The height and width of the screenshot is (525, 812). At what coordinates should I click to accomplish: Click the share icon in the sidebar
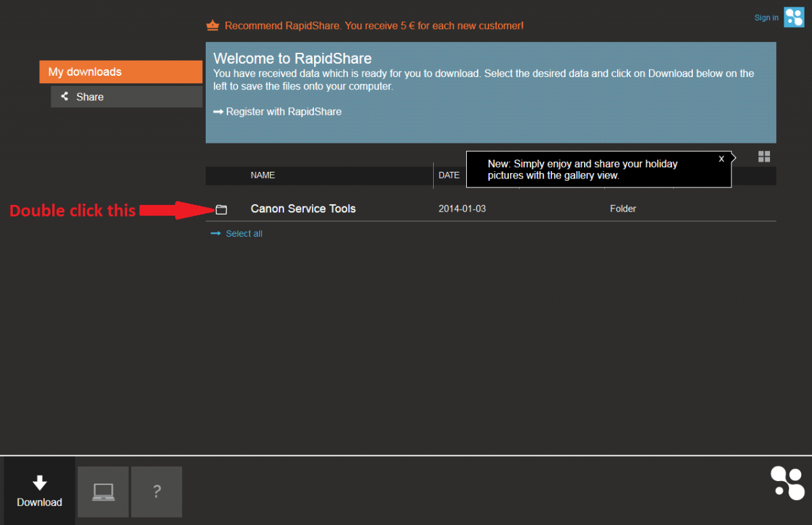(65, 97)
